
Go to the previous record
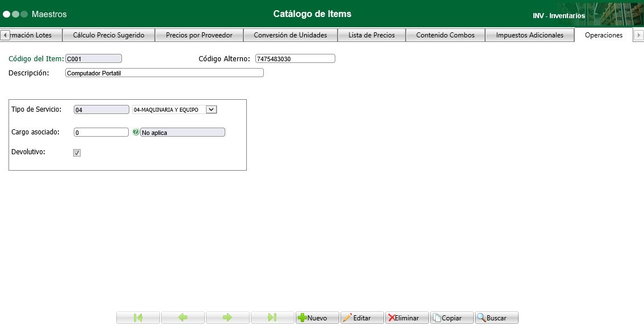pyautogui.click(x=182, y=318)
